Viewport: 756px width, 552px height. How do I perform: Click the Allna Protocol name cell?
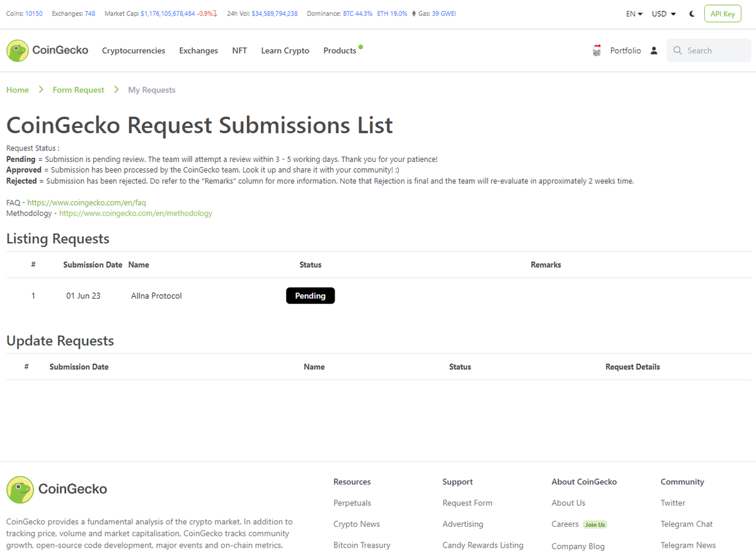156,296
